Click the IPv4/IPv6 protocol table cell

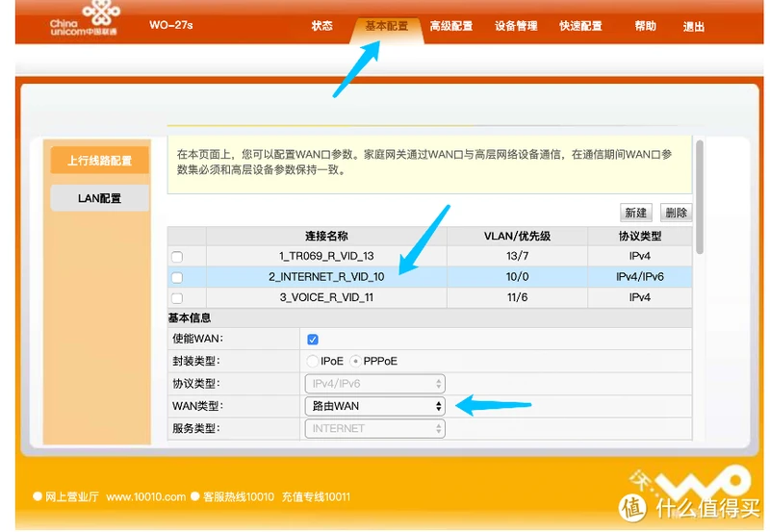pos(640,277)
